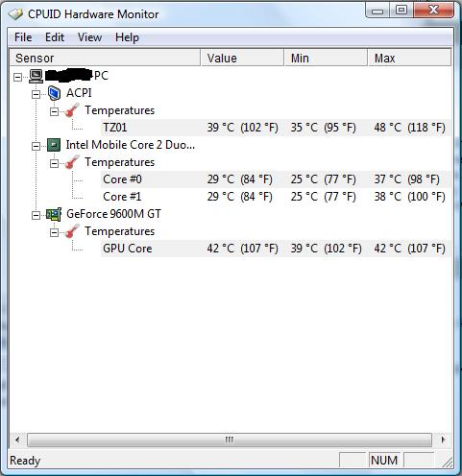Click GPU Core max value 42 °C (107 °F)
462x476 pixels.
(x=410, y=249)
